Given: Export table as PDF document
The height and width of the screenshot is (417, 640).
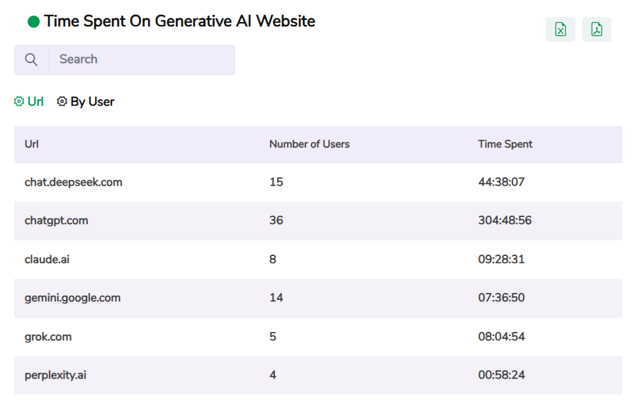Looking at the screenshot, I should tap(597, 29).
